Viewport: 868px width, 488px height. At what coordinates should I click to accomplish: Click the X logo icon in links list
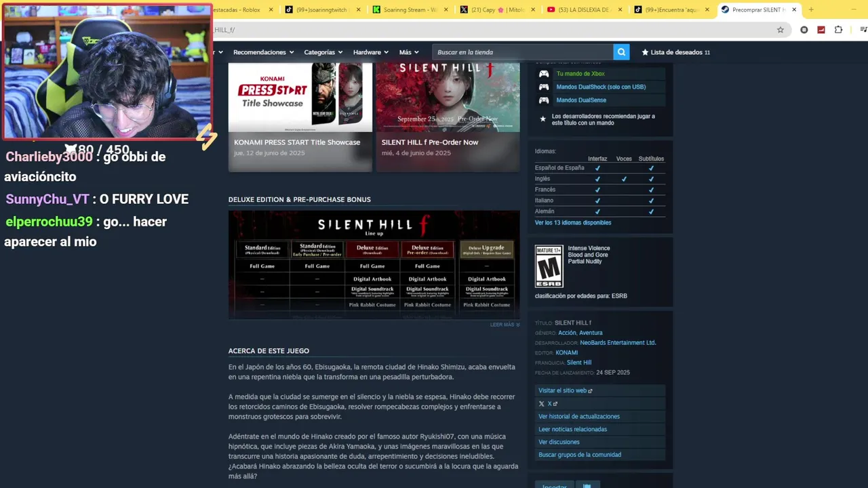[x=541, y=404]
